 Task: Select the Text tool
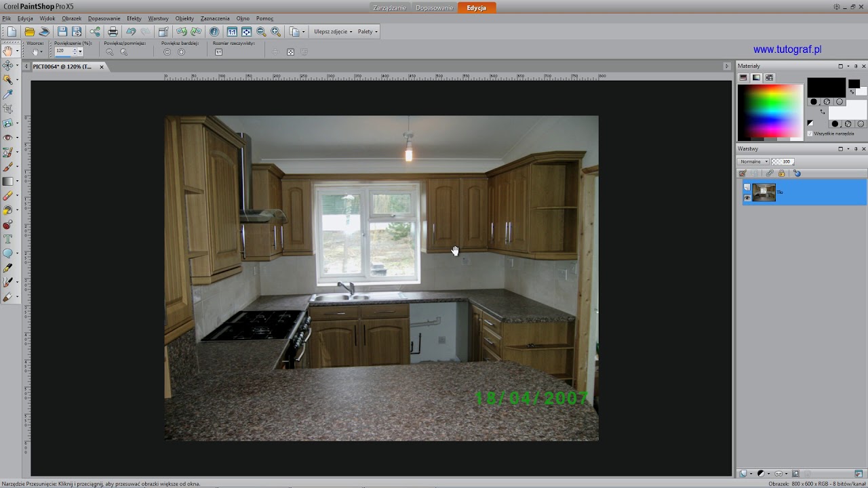(8, 239)
